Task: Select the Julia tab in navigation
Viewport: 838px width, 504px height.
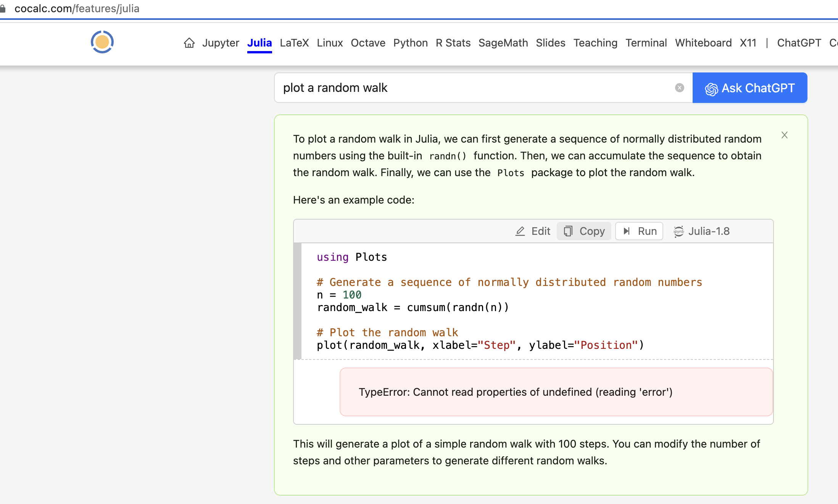Action: (x=259, y=43)
